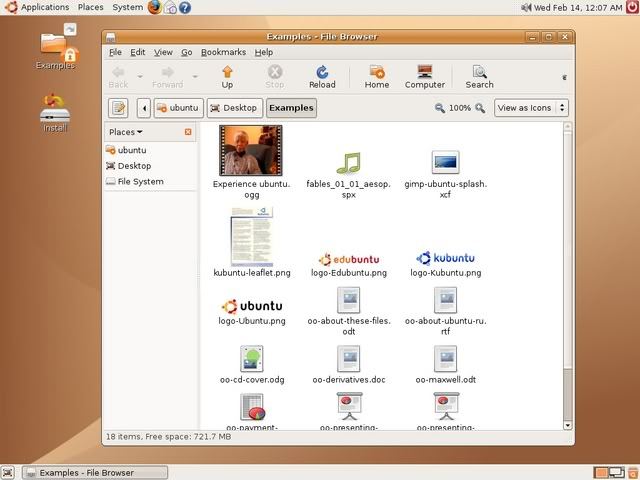The image size is (640, 480).
Task: Expand the toolbar overflow chevron
Action: pos(564,77)
